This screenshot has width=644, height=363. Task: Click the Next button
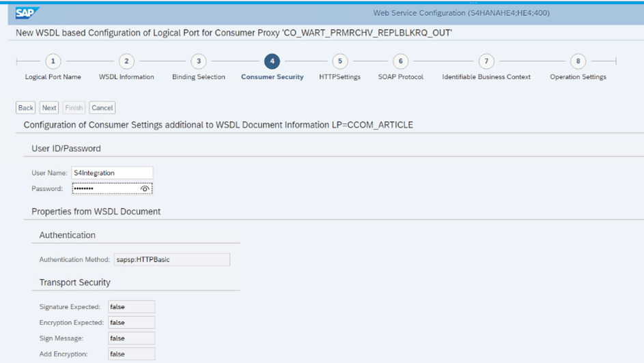(x=49, y=108)
